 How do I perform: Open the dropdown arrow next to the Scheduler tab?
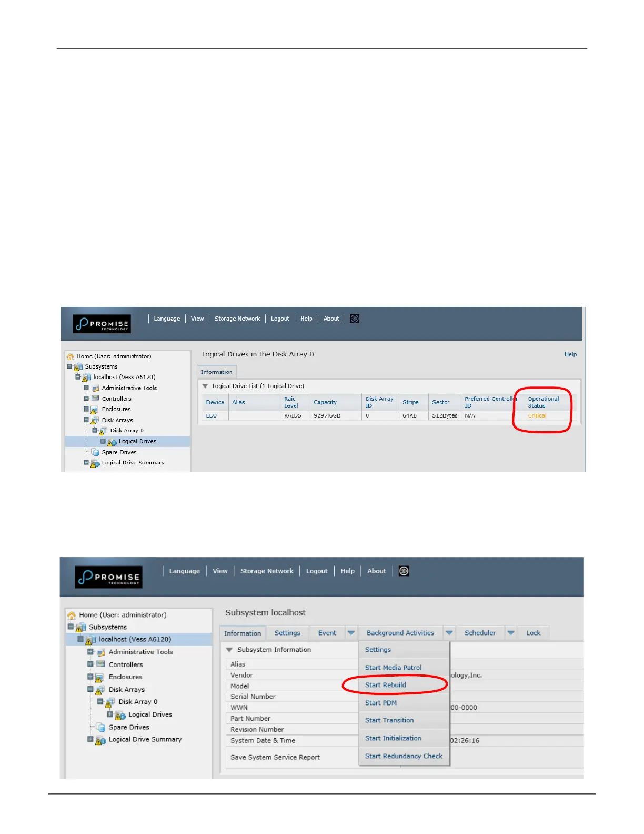510,633
